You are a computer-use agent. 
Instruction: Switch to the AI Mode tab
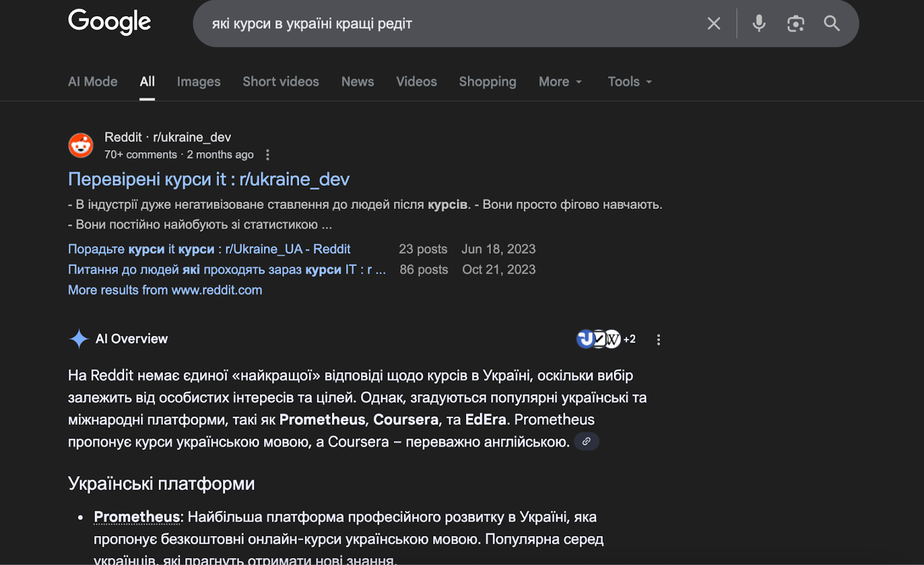93,81
